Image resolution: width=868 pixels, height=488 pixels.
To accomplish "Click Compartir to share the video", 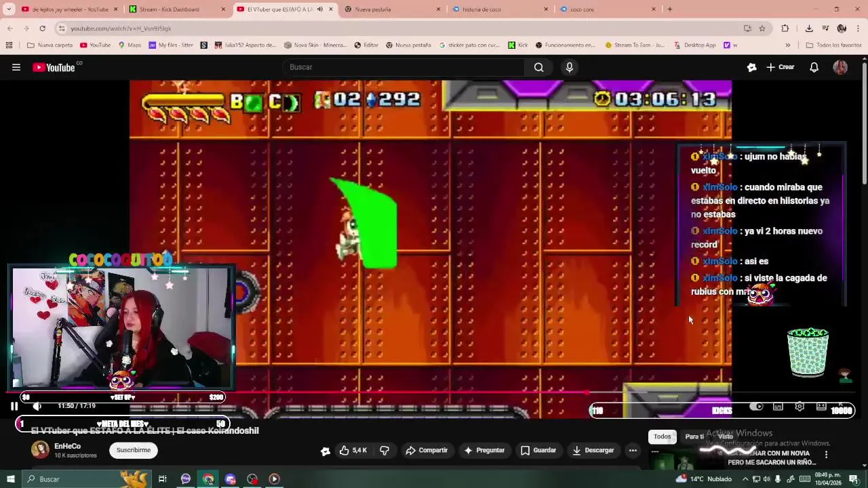I will [427, 450].
